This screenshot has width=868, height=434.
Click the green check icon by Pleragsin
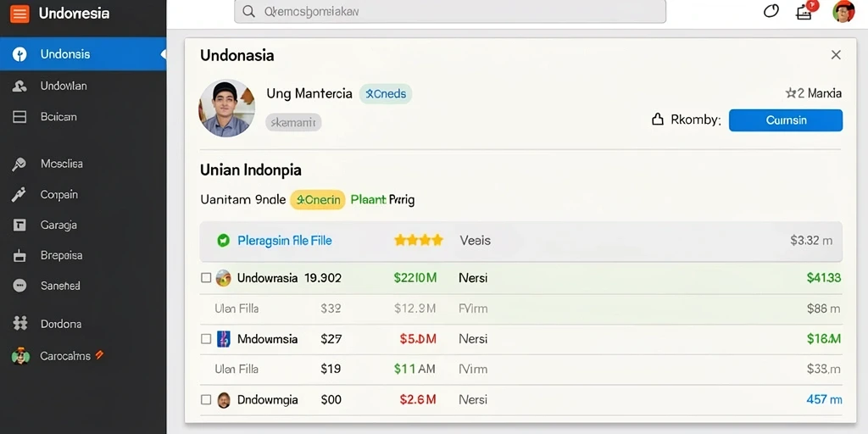coord(223,240)
